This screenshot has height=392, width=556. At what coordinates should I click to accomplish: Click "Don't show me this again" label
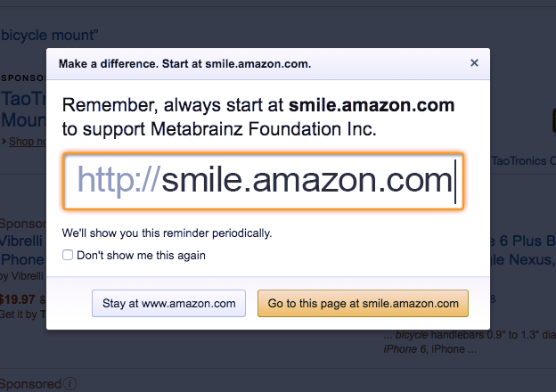coord(141,255)
